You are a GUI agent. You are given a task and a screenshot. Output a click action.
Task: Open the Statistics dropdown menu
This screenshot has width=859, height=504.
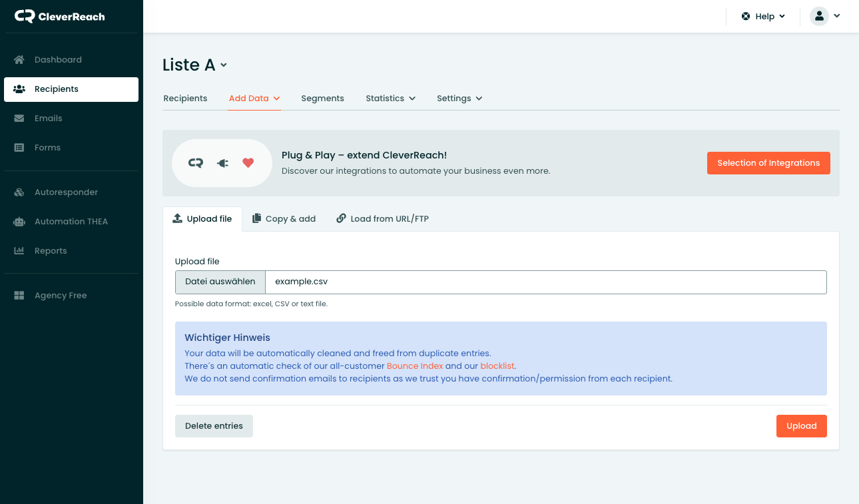click(391, 98)
